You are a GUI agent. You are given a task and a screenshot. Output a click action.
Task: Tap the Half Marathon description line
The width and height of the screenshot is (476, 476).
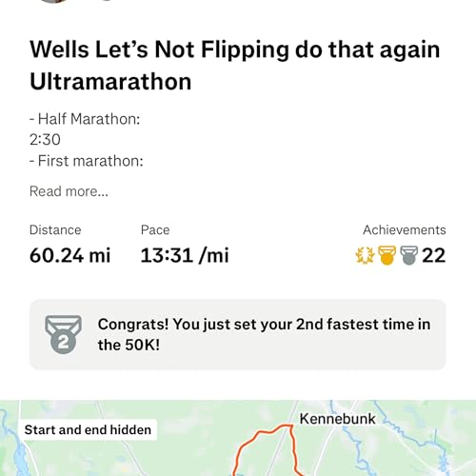point(85,119)
